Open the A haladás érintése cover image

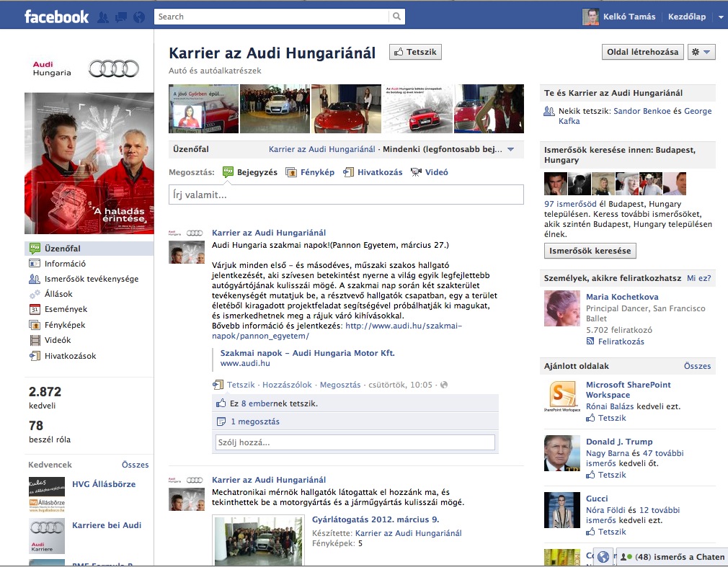[89, 164]
